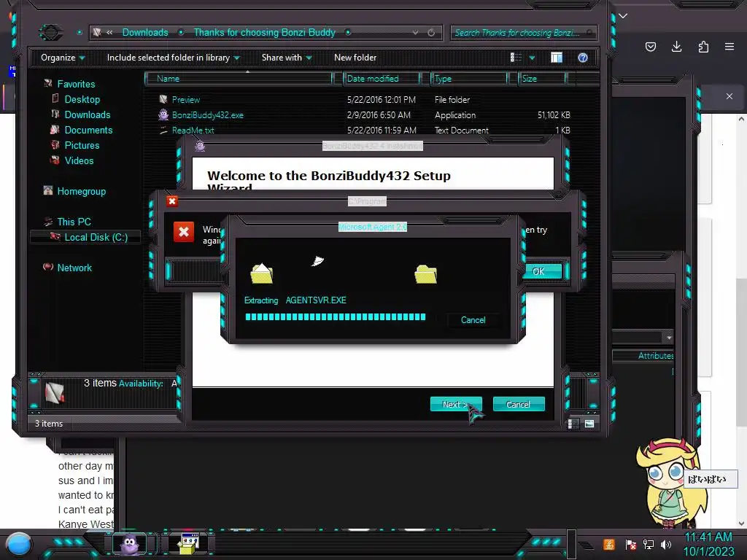Image resolution: width=747 pixels, height=560 pixels.
Task: Open the Share with menu
Action: 286,58
